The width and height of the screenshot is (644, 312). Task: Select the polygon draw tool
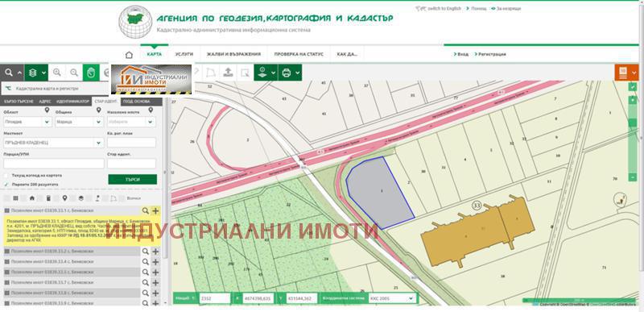(211, 73)
